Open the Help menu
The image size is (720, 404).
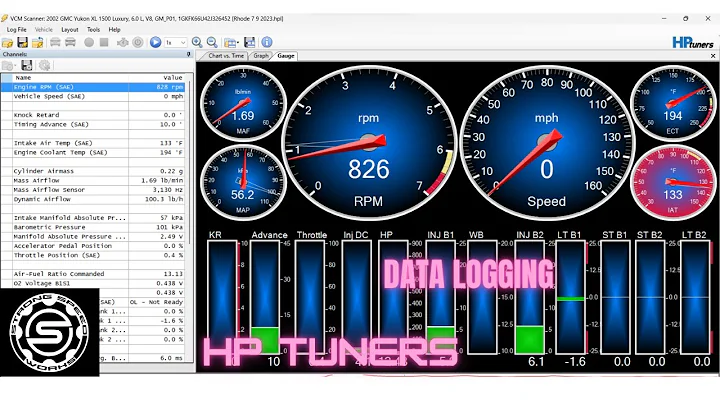114,29
